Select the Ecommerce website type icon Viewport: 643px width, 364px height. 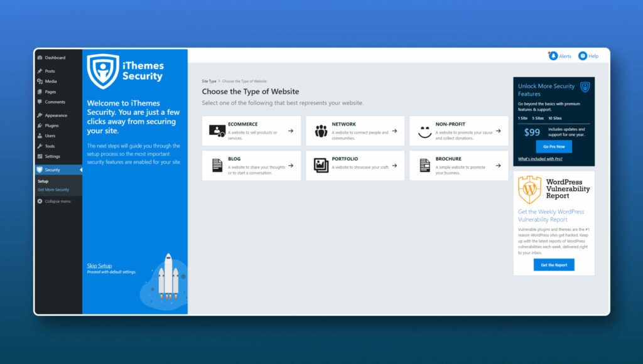pos(217,131)
